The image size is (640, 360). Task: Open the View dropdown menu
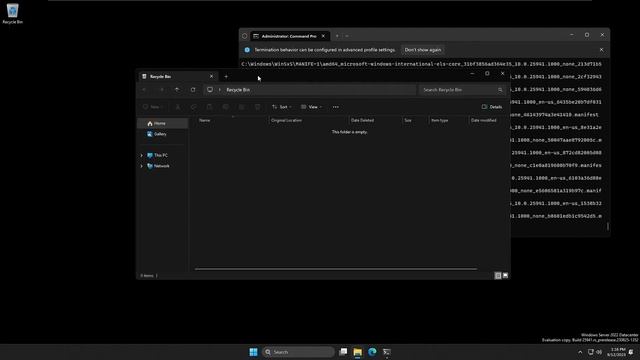(x=311, y=107)
